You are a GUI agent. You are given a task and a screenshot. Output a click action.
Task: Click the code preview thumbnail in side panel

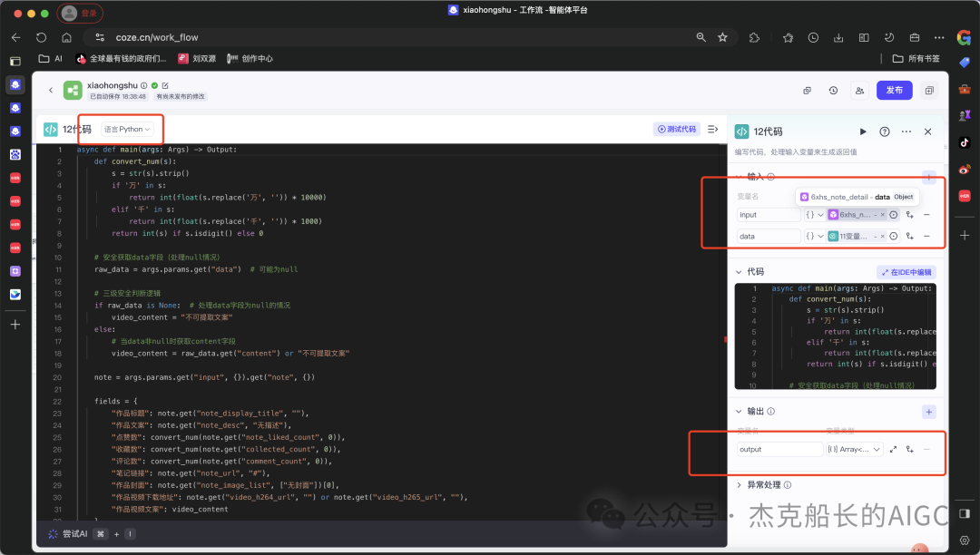tap(835, 336)
